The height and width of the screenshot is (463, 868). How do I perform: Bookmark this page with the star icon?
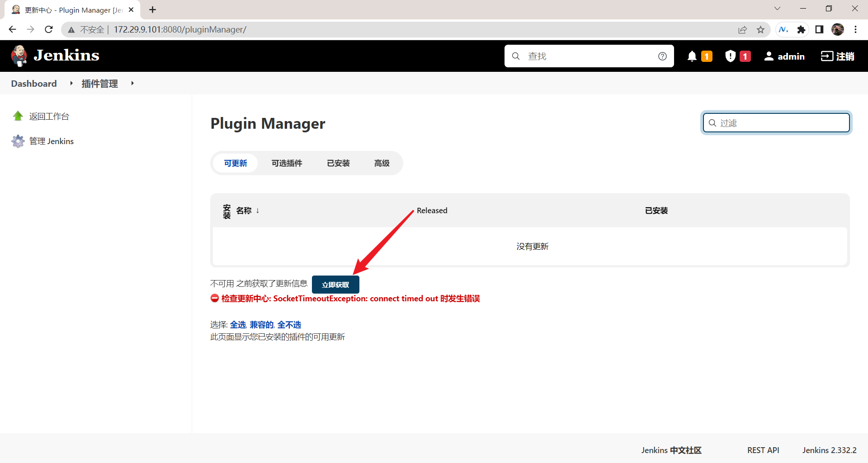pos(761,30)
